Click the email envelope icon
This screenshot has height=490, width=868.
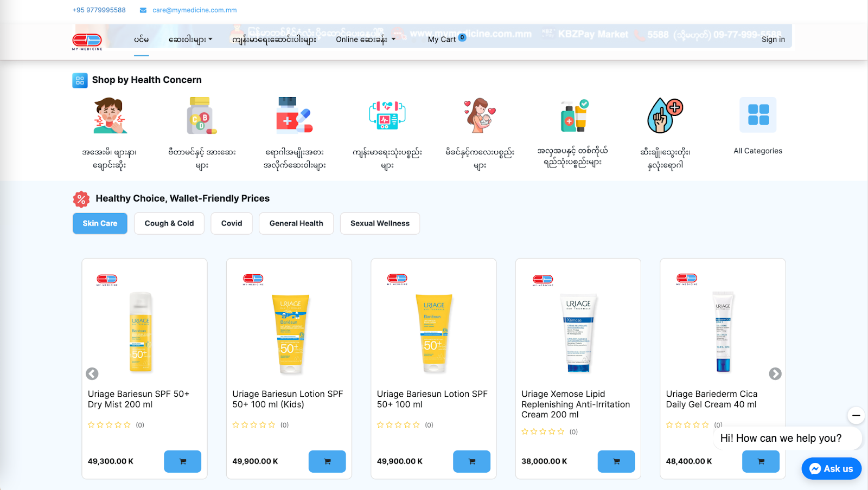(143, 10)
